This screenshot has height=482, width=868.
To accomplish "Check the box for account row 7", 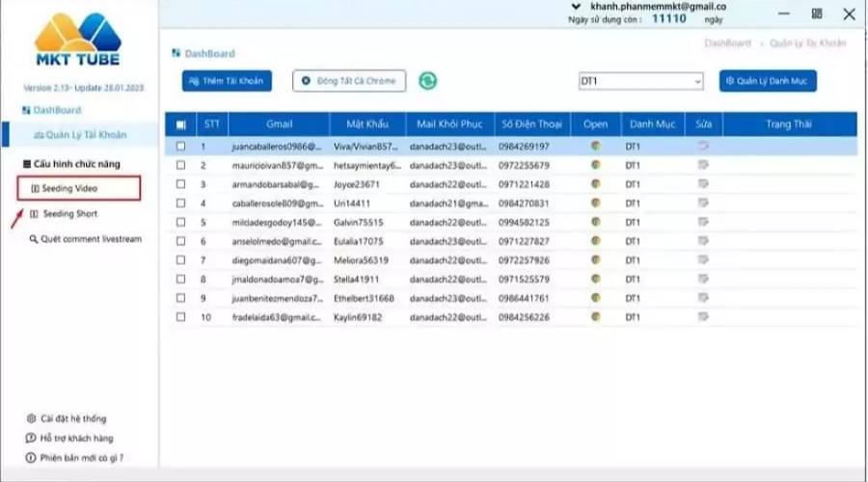I will point(181,259).
